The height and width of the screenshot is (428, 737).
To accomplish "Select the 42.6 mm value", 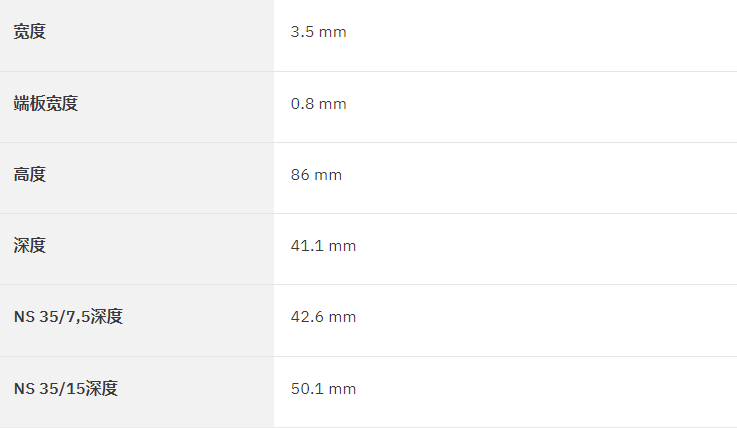I will [323, 317].
